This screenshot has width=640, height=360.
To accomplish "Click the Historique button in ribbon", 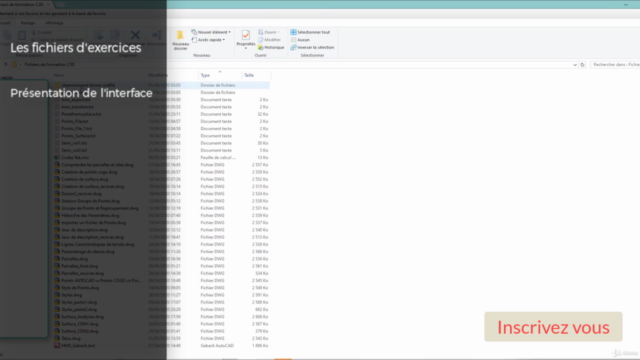I will (x=271, y=47).
